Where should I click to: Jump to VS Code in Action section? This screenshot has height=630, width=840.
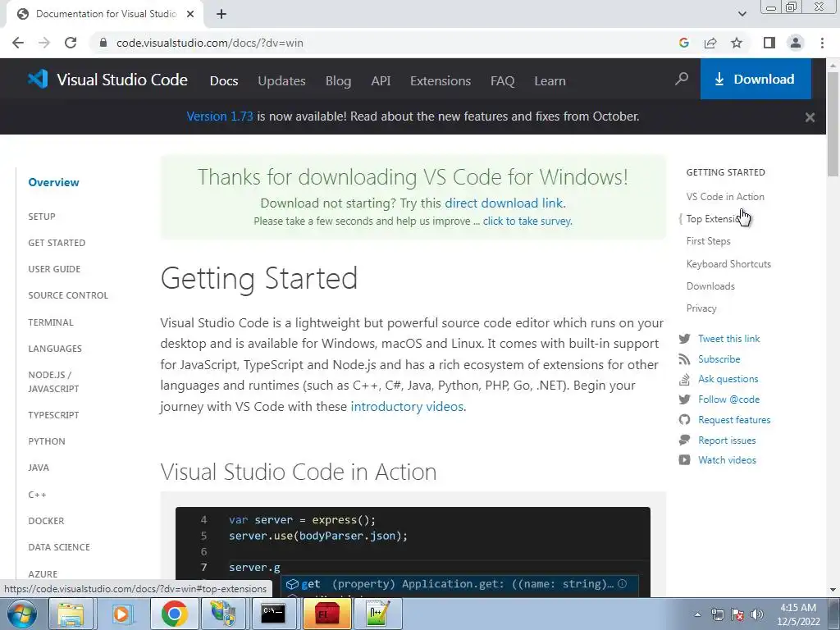pyautogui.click(x=725, y=197)
